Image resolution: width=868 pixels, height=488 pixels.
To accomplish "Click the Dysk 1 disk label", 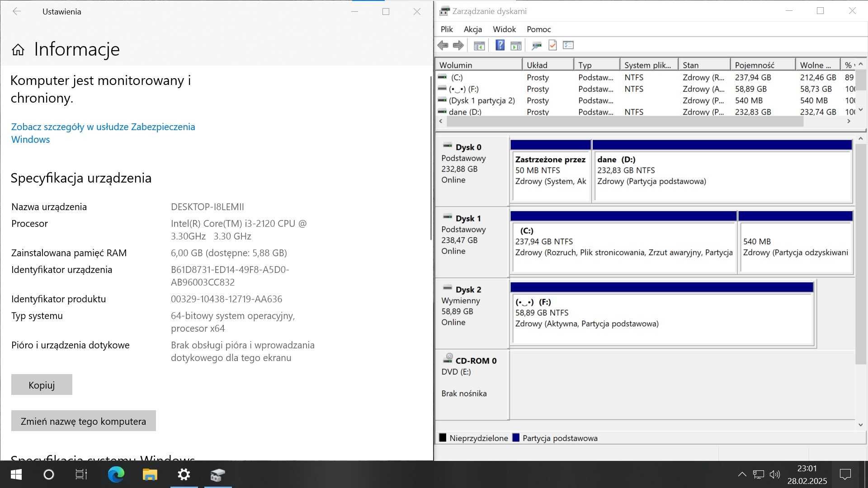I will point(468,219).
